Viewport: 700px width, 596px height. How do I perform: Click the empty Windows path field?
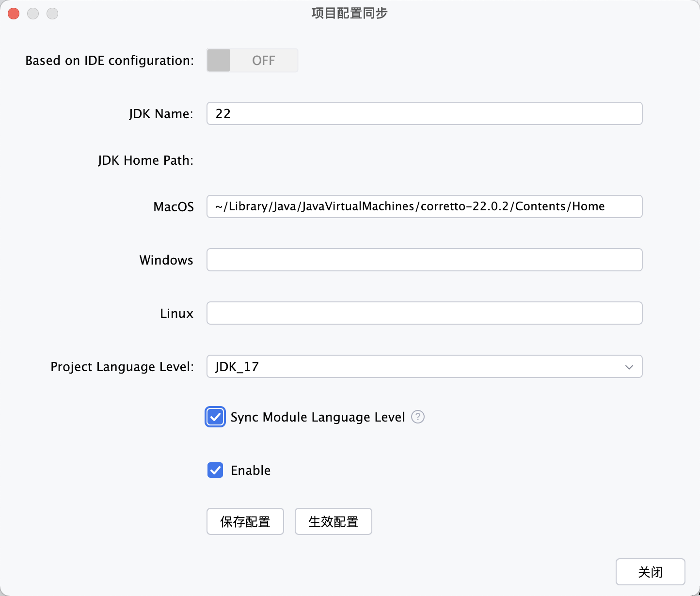(x=424, y=260)
